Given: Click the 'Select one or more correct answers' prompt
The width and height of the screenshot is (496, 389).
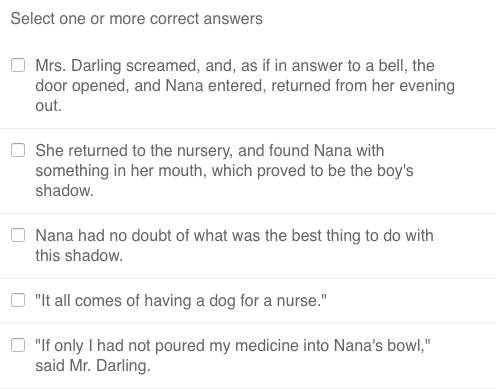Looking at the screenshot, I should [x=137, y=18].
